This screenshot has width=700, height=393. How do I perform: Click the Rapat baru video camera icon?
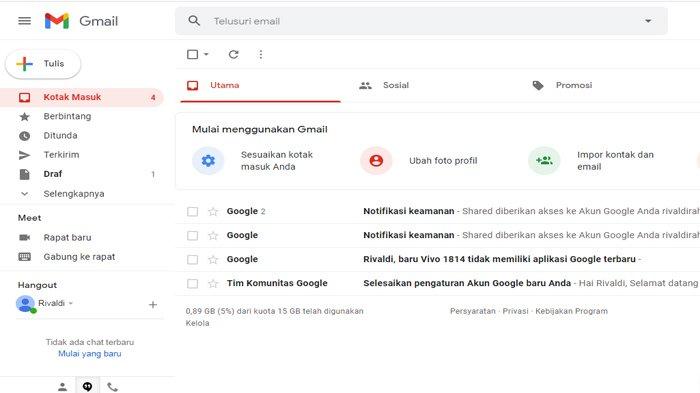pyautogui.click(x=25, y=238)
